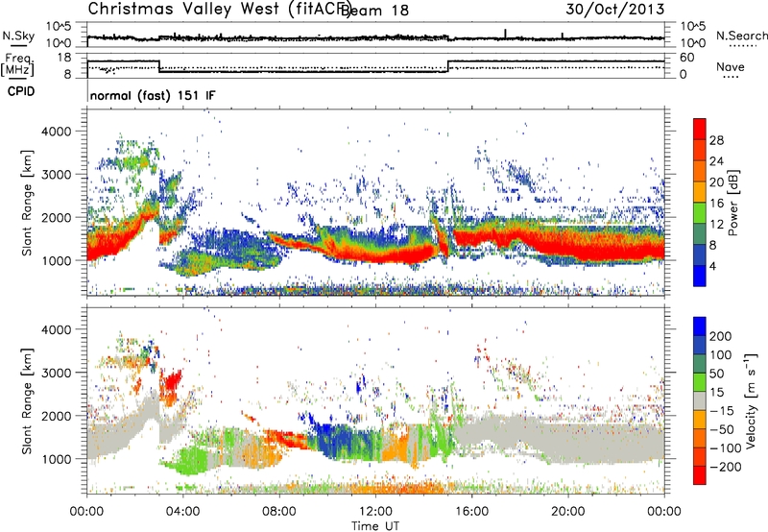Viewport: 768px width, 532px height.
Task: Click the '28' label on the power colorbar
Action: pos(716,140)
